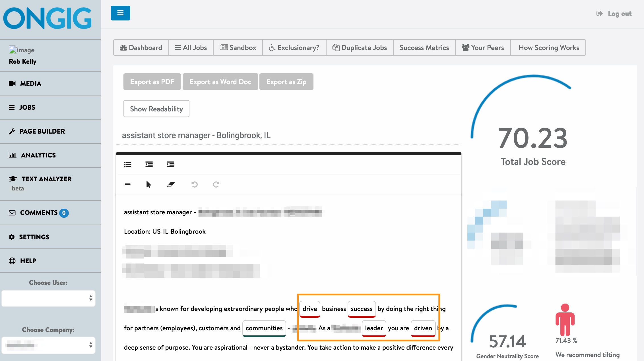The image size is (644, 361).
Task: Click the ANALYTICS bar chart icon
Action: [x=13, y=155]
